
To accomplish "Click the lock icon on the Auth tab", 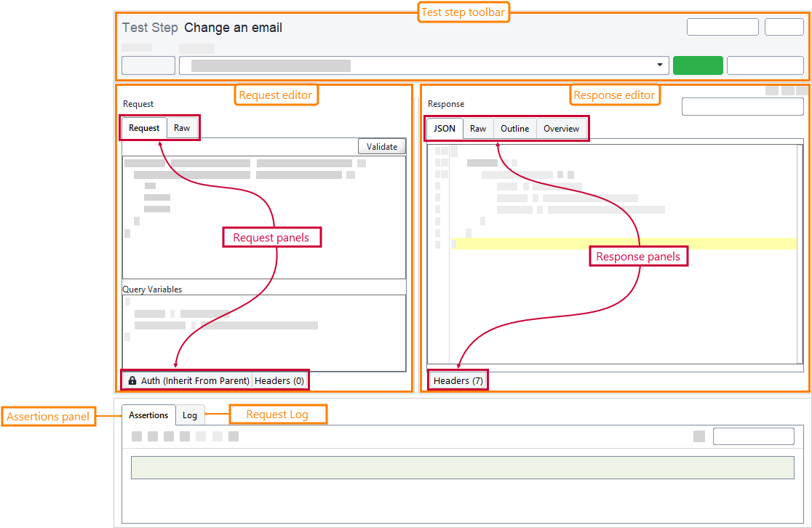I will point(132,380).
